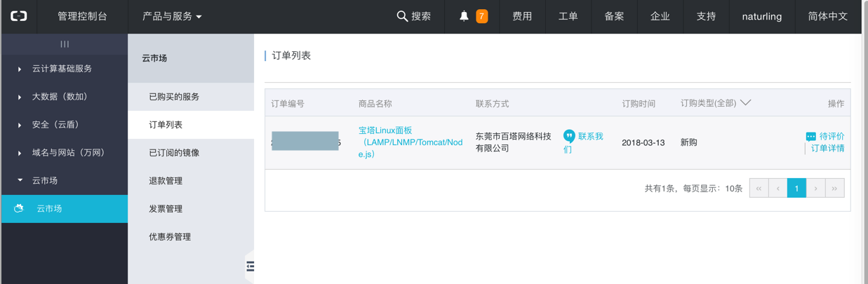Image resolution: width=868 pixels, height=284 pixels.
Task: Click the 联系我们 chat bubble icon
Action: click(x=569, y=136)
